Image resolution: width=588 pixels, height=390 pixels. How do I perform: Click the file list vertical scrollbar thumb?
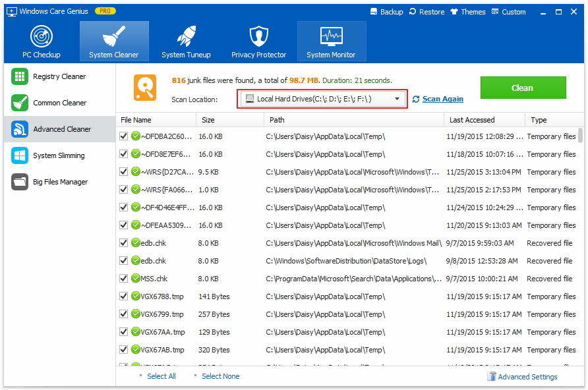click(x=581, y=135)
